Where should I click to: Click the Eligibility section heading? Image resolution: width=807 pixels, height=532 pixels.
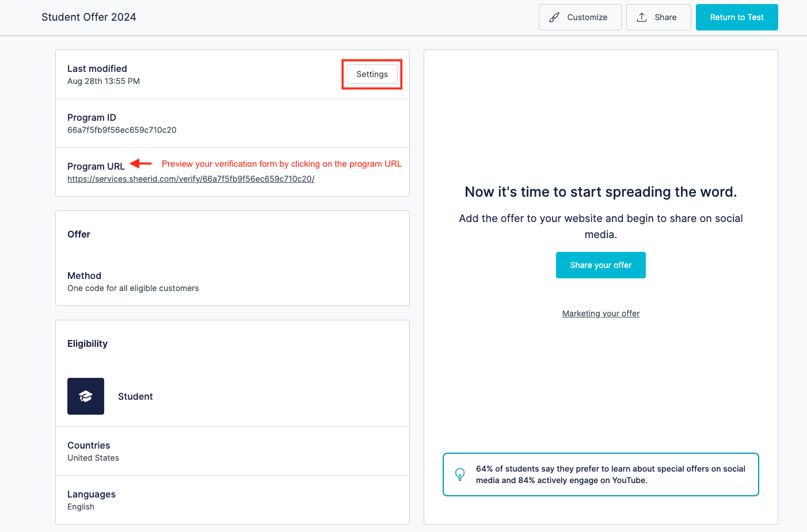pyautogui.click(x=87, y=343)
